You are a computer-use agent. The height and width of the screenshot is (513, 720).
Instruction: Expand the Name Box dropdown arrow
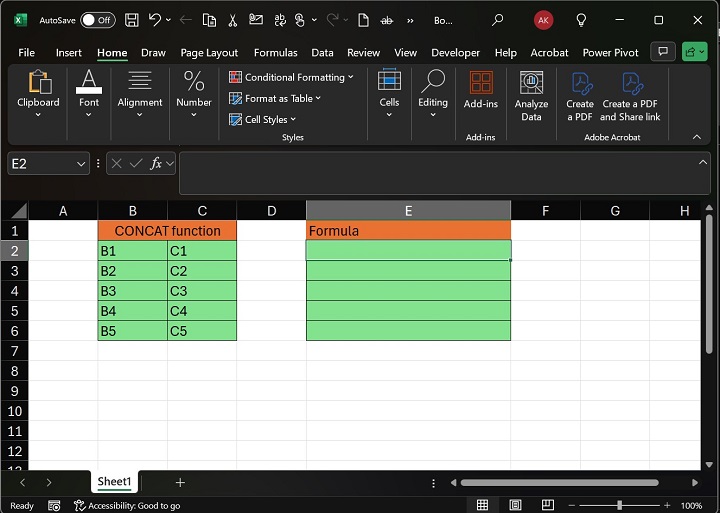[x=81, y=163]
